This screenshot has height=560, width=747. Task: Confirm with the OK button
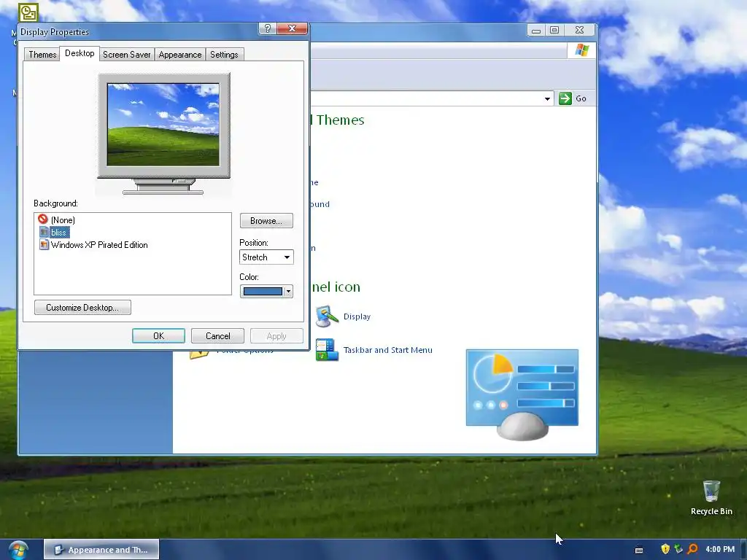point(158,336)
